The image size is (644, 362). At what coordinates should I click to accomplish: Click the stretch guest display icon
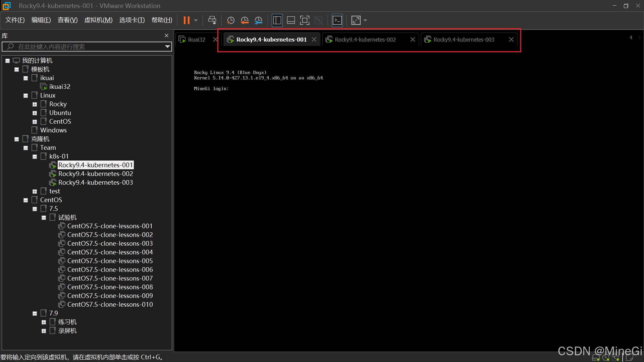(356, 20)
